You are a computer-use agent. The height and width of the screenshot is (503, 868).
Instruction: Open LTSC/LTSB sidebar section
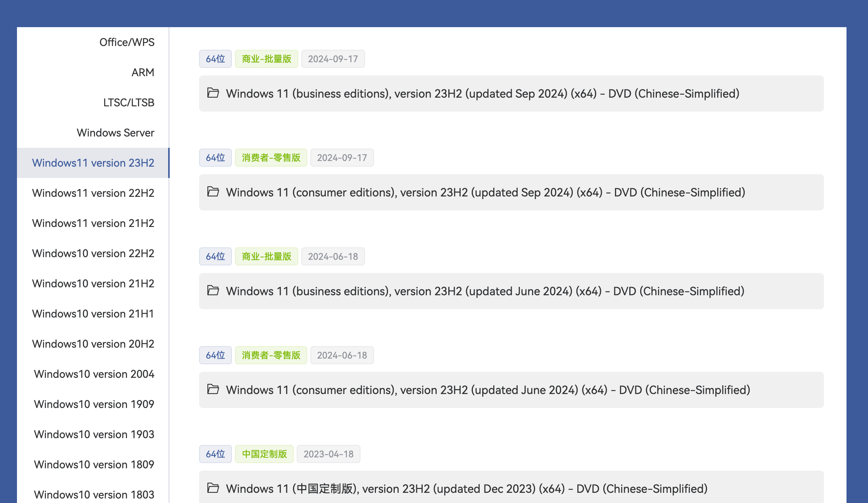point(129,103)
